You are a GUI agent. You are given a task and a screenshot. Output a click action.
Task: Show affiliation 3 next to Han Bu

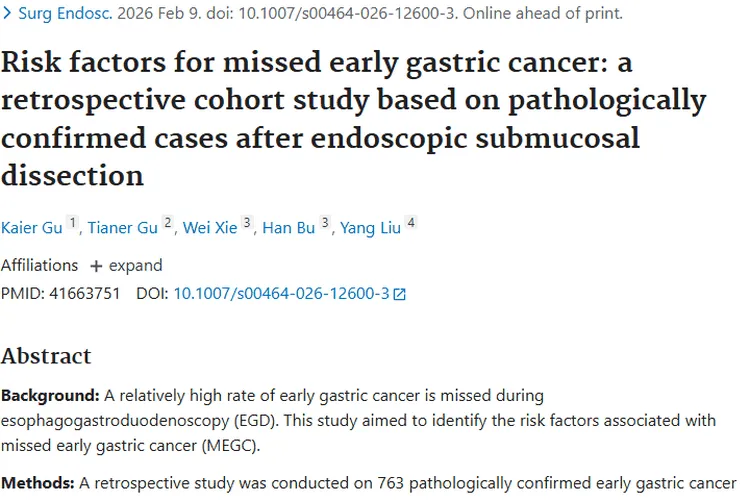[325, 223]
